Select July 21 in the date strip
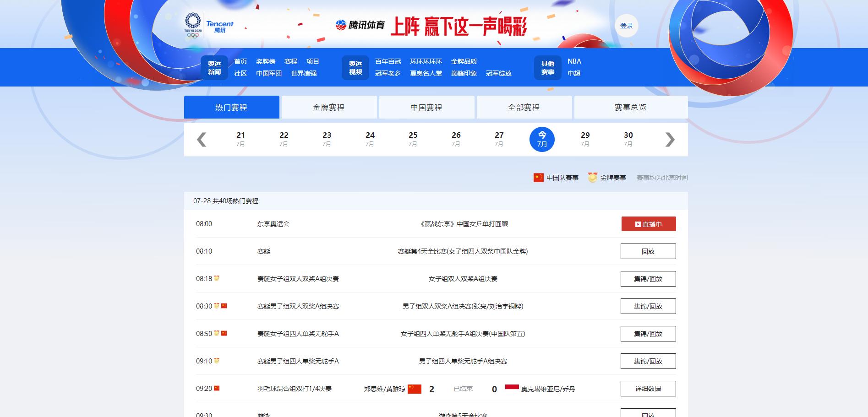 pyautogui.click(x=240, y=139)
